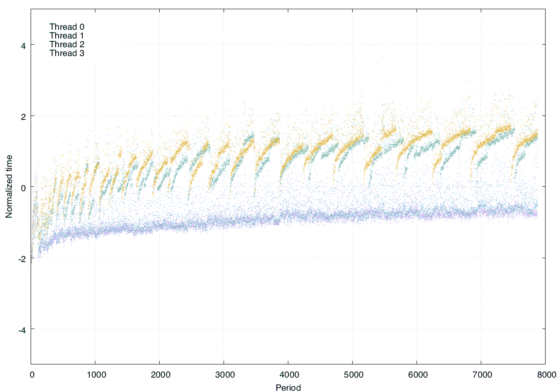560x392 pixels.
Task: Click the -2 y-axis tick label
Action: [21, 258]
